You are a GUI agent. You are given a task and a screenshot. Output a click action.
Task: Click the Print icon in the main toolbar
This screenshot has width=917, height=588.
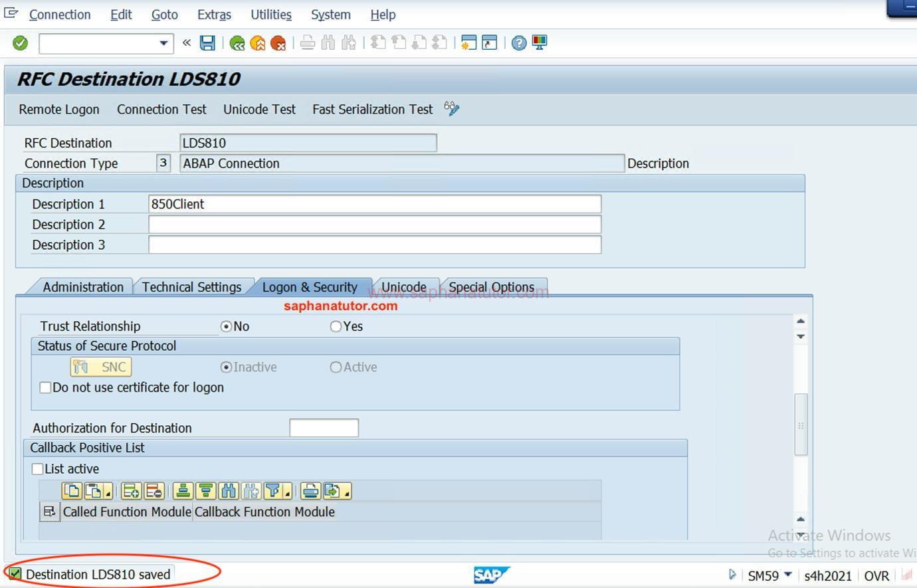(x=307, y=43)
